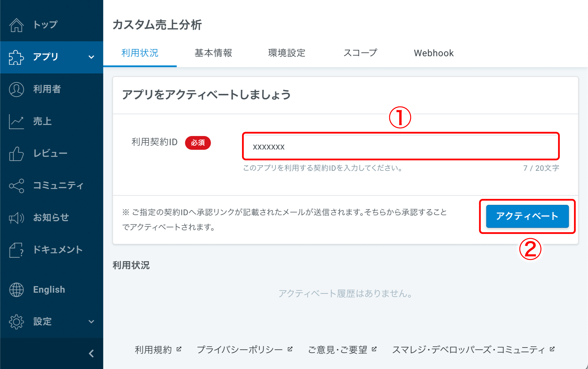Open ドキュメント via the document icon

pos(16,250)
